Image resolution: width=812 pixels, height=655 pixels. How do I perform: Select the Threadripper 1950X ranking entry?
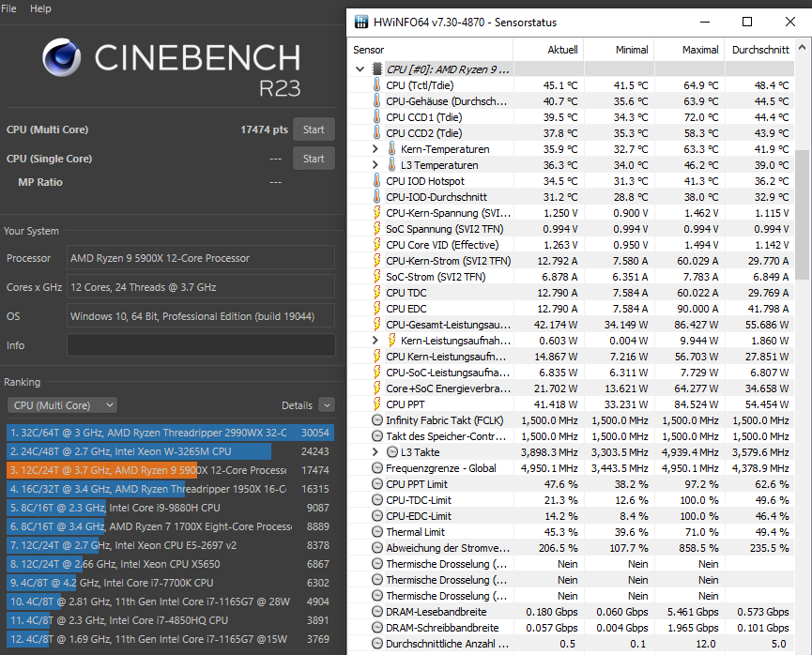(x=170, y=489)
